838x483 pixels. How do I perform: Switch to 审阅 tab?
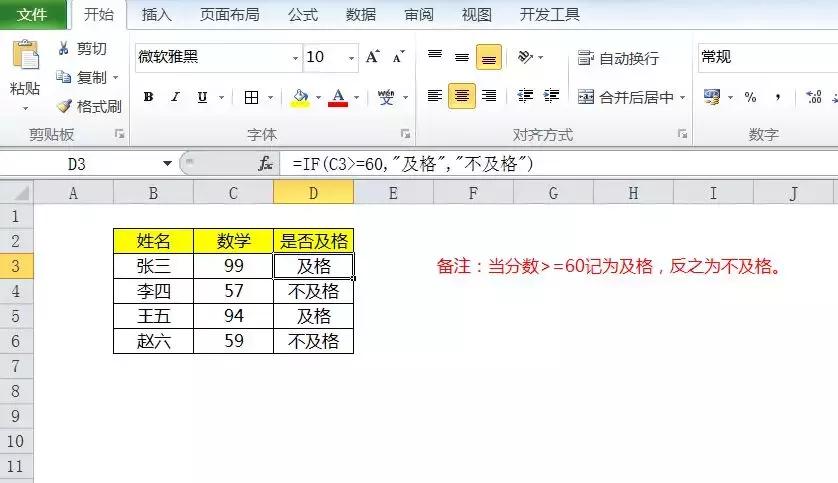(x=419, y=15)
